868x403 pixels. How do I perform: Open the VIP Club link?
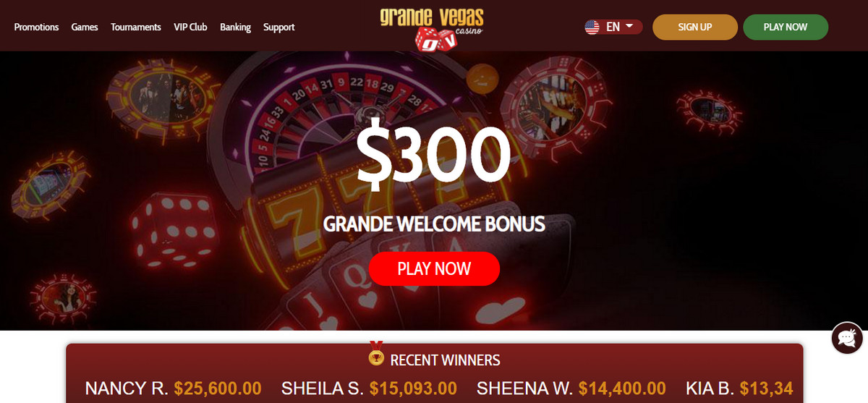click(190, 27)
